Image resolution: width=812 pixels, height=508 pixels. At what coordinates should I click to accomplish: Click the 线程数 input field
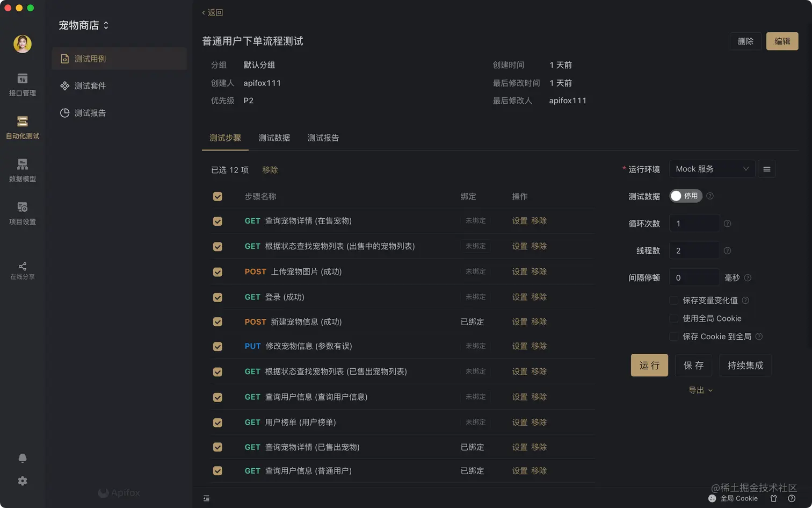click(x=694, y=250)
